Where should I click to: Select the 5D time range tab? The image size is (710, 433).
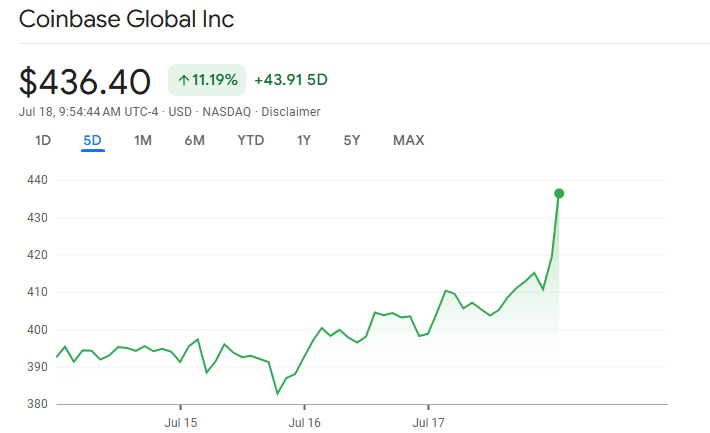[x=93, y=140]
